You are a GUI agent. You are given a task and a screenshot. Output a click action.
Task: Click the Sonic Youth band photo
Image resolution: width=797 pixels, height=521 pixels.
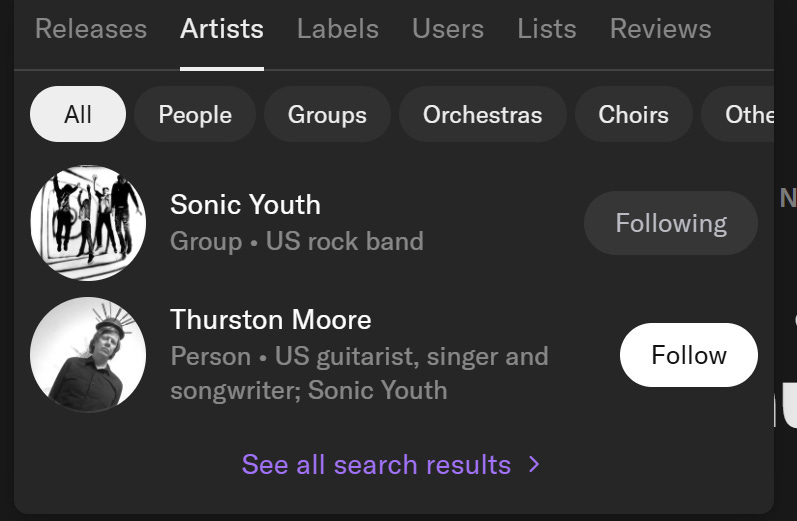pyautogui.click(x=88, y=223)
